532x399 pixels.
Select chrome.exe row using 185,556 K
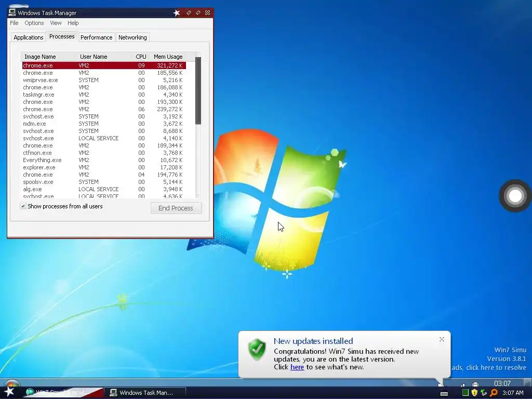[104, 73]
